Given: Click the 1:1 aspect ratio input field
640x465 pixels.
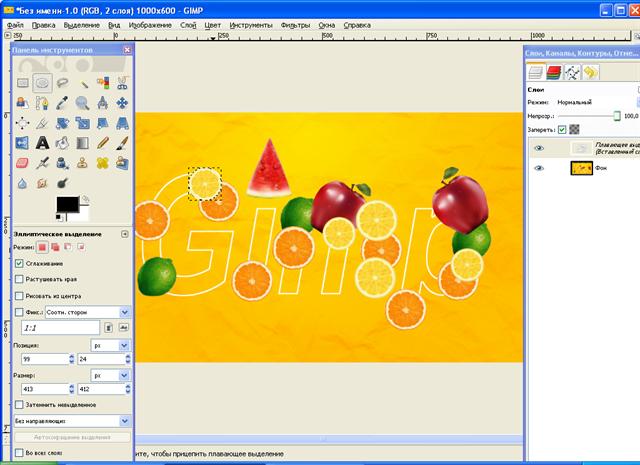Looking at the screenshot, I should 60,328.
